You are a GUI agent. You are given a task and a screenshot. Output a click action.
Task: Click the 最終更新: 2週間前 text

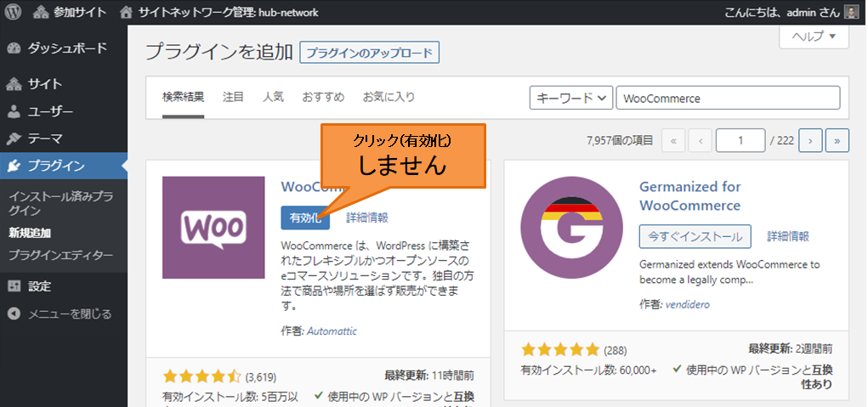pos(790,349)
